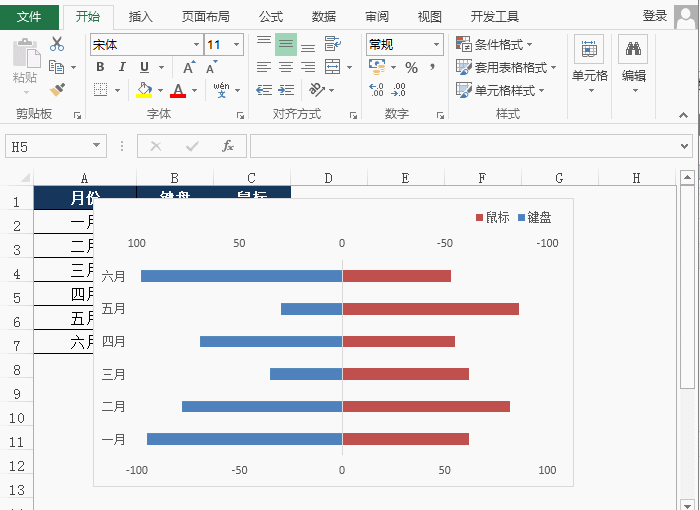The width and height of the screenshot is (700, 510).
Task: Expand the Name Box dropdown arrow
Action: click(x=96, y=146)
